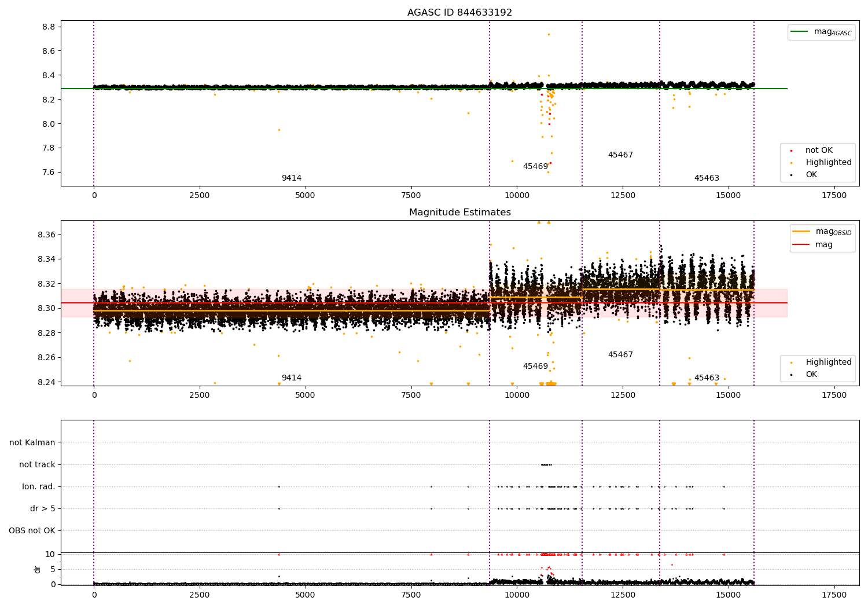Click the title 'AGASC ID 844633192'
Image resolution: width=868 pixels, height=608 pixels.
[x=459, y=13]
